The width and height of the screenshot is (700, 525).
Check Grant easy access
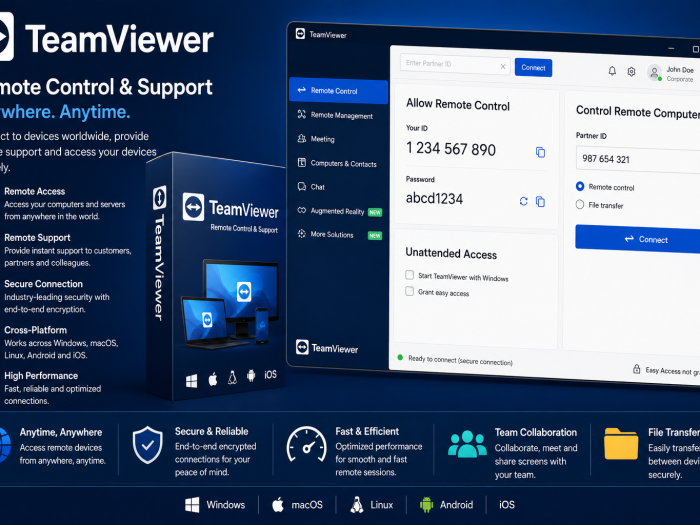(x=409, y=291)
